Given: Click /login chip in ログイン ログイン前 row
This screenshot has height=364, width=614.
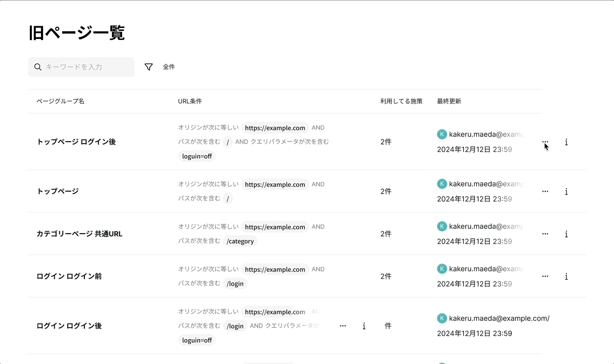Looking at the screenshot, I should (235, 284).
